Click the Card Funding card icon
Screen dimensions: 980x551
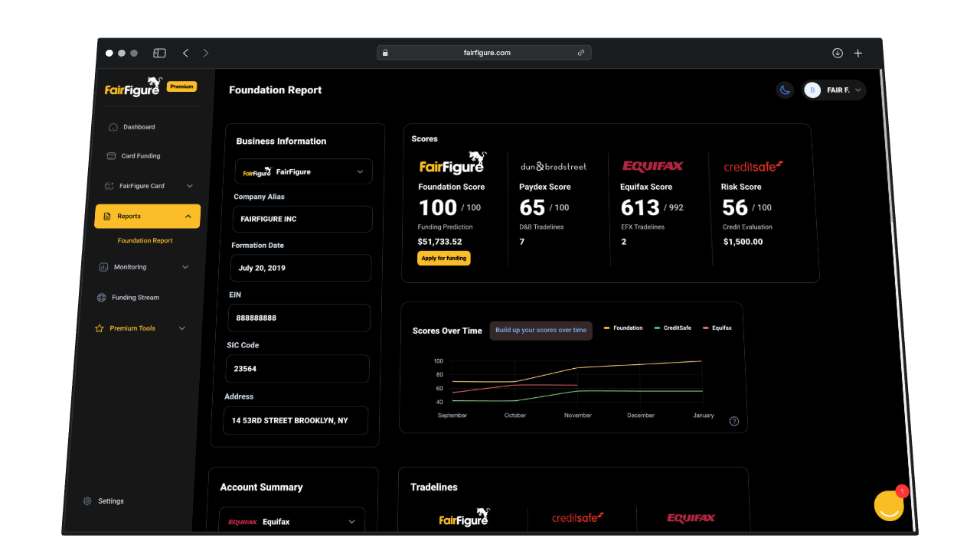click(112, 156)
